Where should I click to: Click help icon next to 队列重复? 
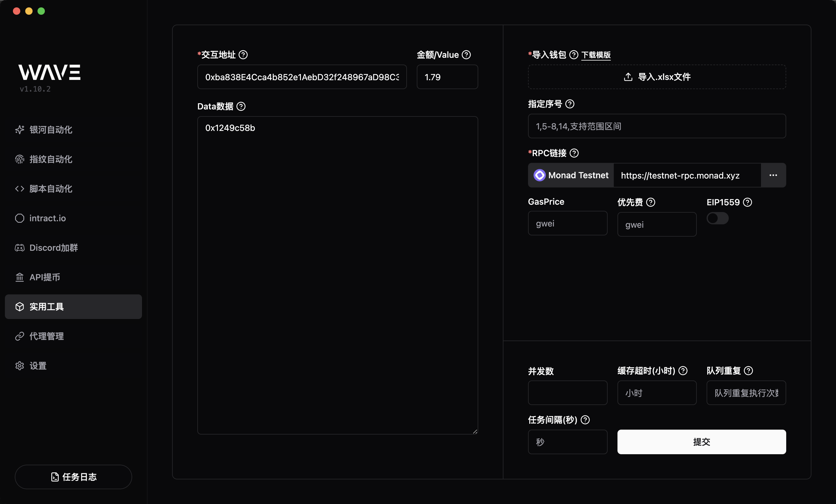pyautogui.click(x=748, y=371)
